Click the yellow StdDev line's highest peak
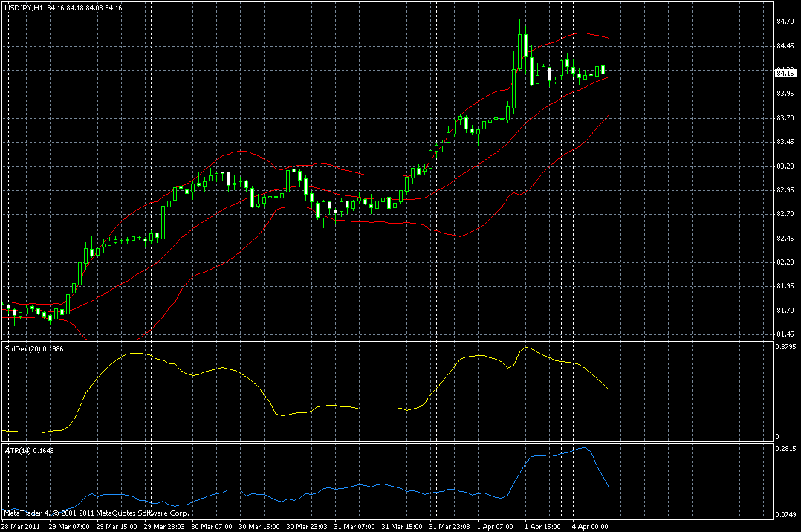Image resolution: width=801 pixels, height=532 pixels. tap(526, 348)
